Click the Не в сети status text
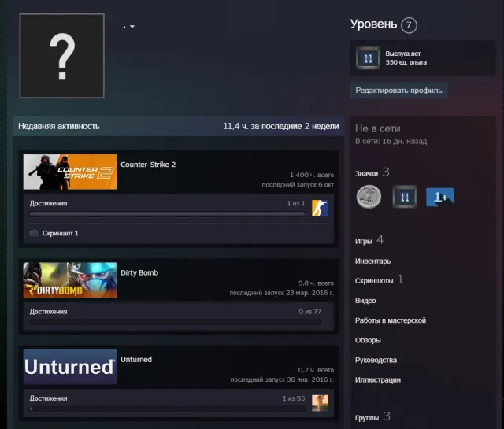This screenshot has width=504, height=429. [x=378, y=128]
